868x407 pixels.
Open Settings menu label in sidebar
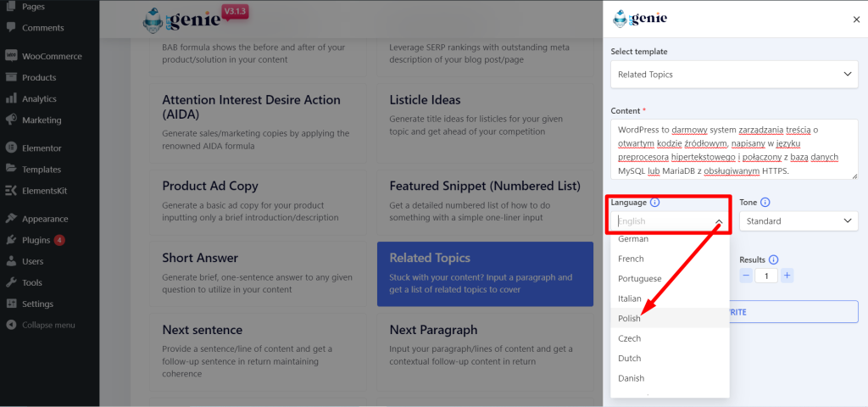tap(37, 304)
